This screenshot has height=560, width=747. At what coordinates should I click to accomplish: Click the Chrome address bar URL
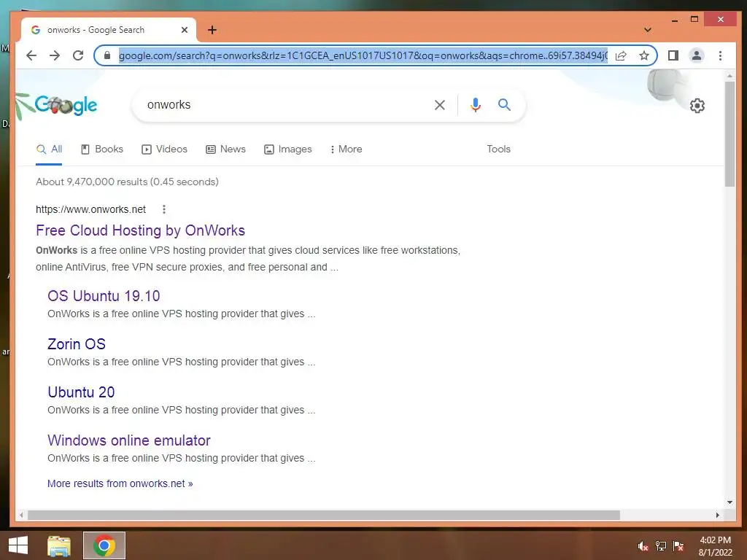point(363,55)
